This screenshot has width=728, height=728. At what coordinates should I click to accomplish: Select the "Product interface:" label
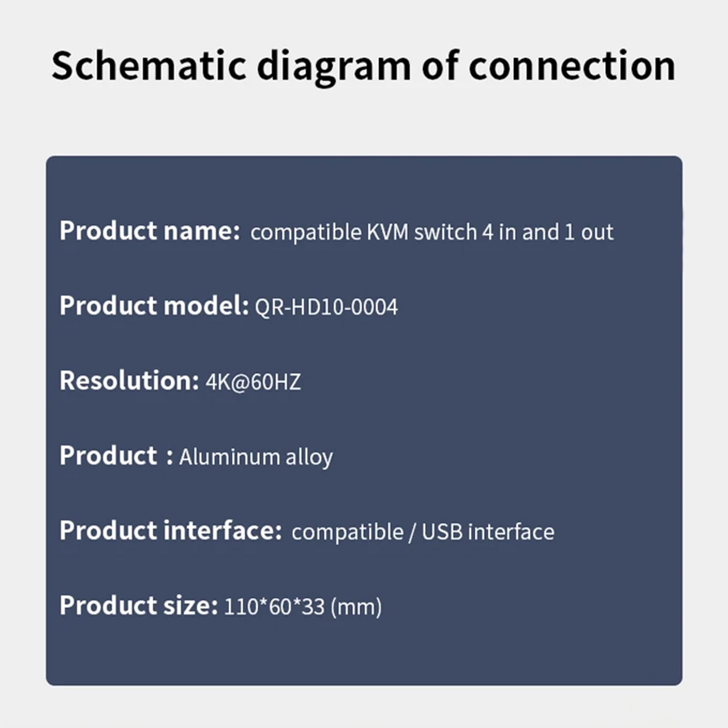click(171, 531)
